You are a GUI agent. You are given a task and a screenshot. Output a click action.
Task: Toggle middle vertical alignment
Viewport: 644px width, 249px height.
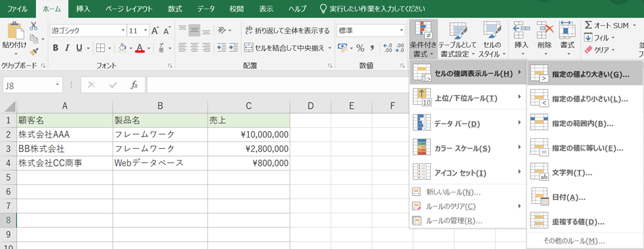[x=194, y=30]
